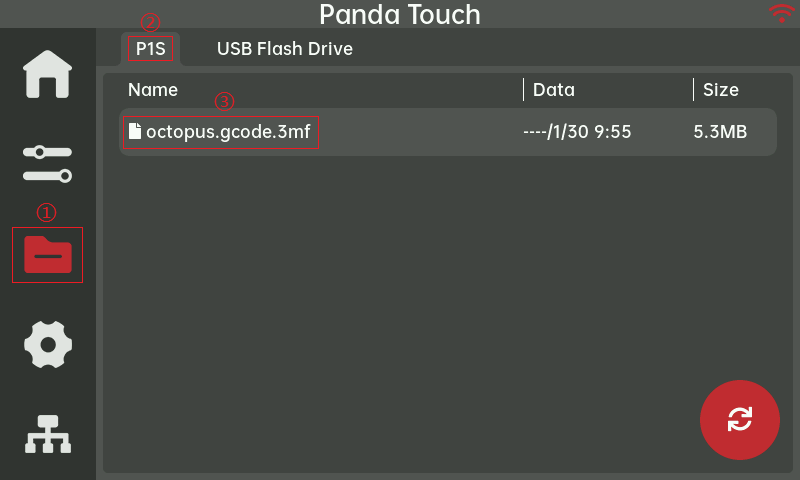
Task: Click the Data column header
Action: coord(554,90)
